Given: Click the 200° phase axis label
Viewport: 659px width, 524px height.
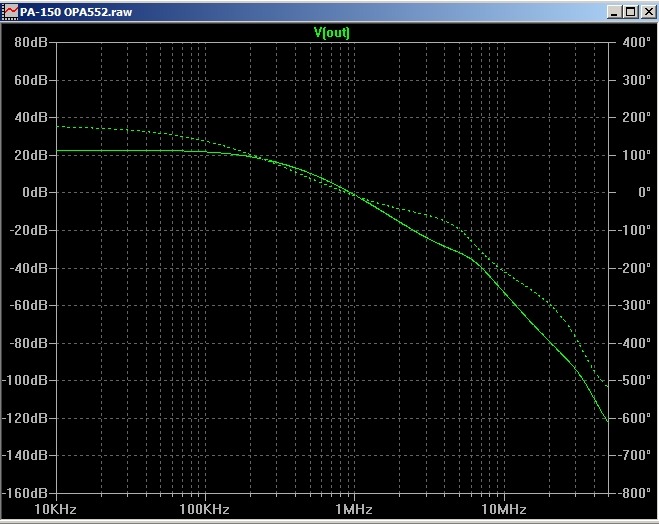Looking at the screenshot, I should (637, 117).
